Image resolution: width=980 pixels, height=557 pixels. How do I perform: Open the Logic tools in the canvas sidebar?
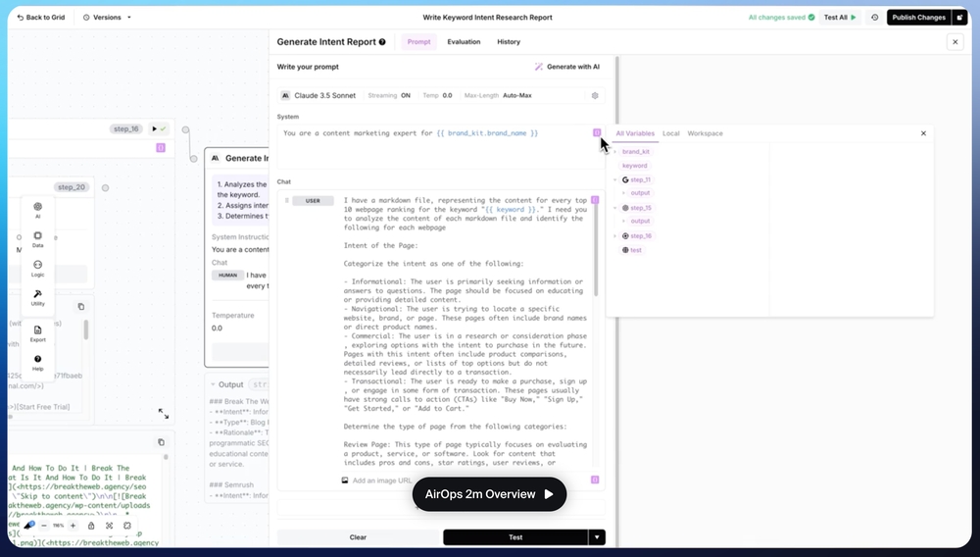pos(37,268)
